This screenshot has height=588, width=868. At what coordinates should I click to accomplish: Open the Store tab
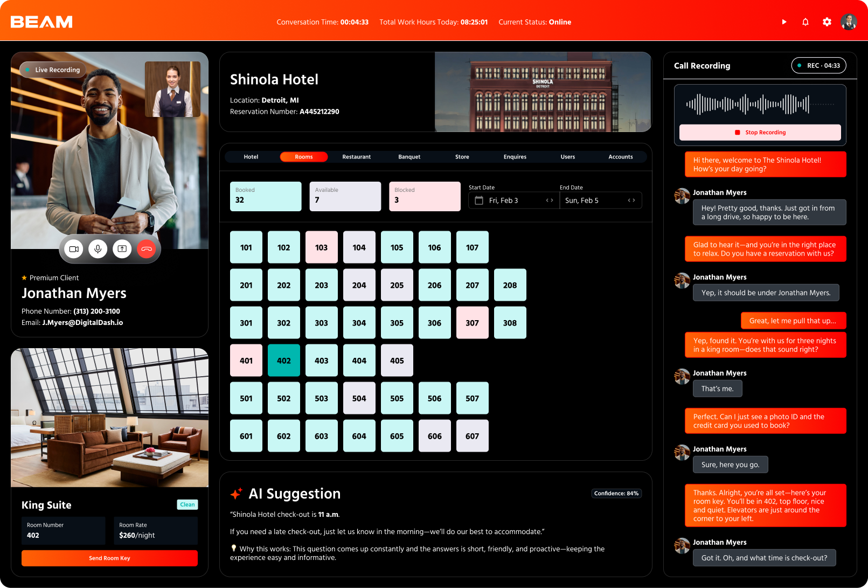[x=462, y=157]
